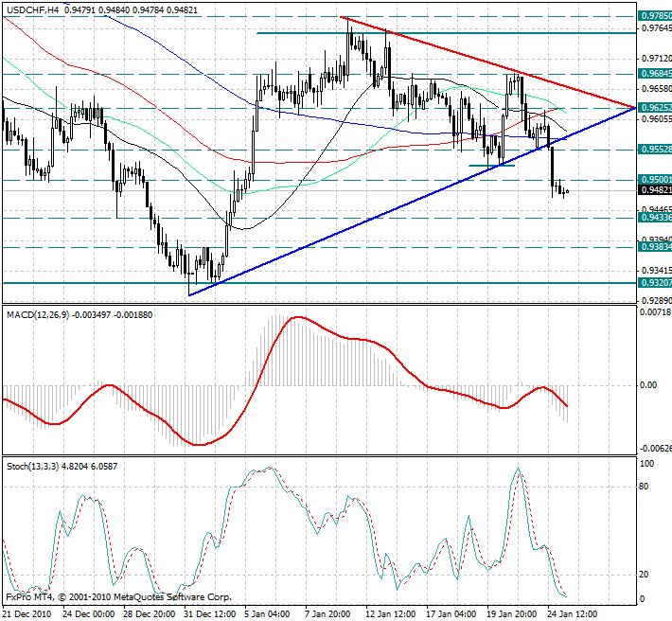
Task: Click the 17 Jan 04:00 date label
Action: pyautogui.click(x=452, y=614)
